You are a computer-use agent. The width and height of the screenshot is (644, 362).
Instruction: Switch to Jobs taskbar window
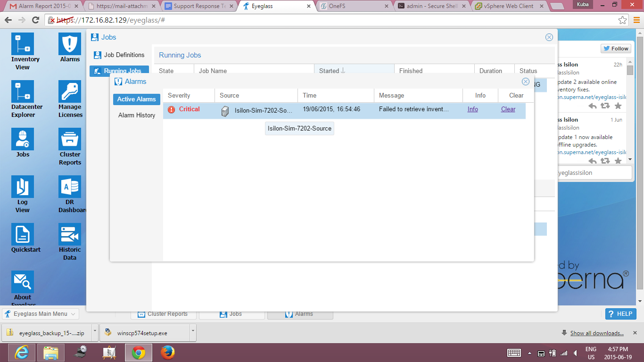(x=231, y=314)
